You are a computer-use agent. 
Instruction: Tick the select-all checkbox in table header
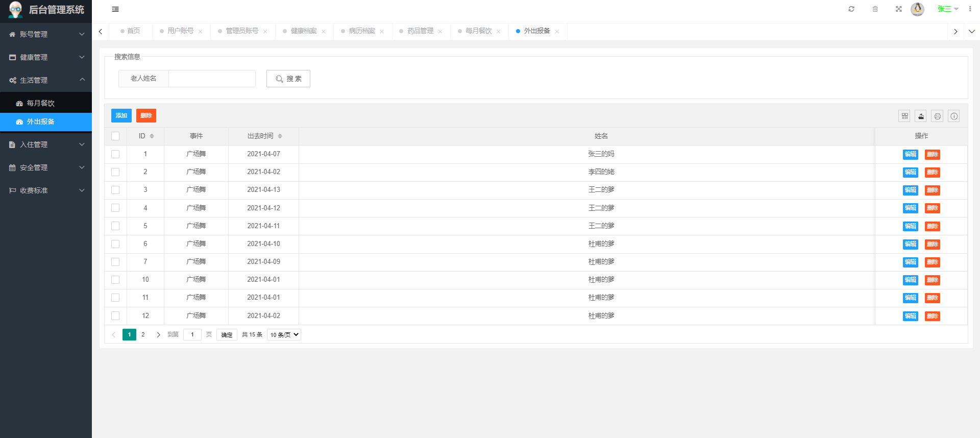[115, 136]
